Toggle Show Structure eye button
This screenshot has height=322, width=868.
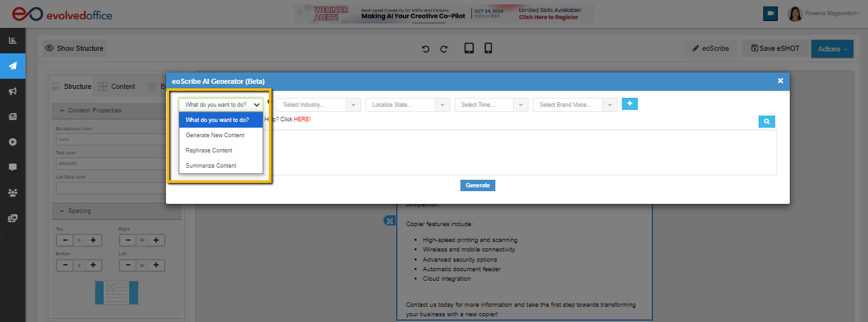[x=74, y=48]
